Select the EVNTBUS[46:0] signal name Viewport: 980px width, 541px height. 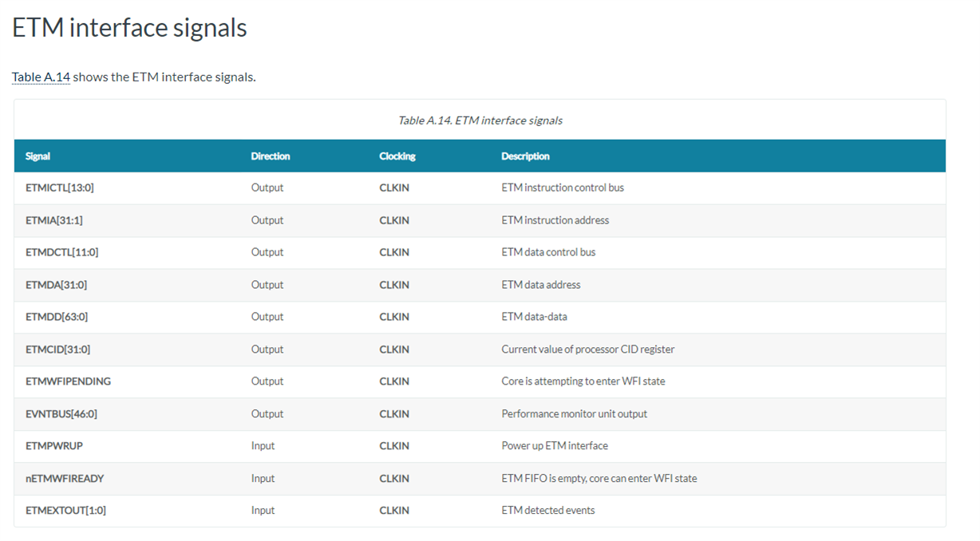tap(61, 414)
